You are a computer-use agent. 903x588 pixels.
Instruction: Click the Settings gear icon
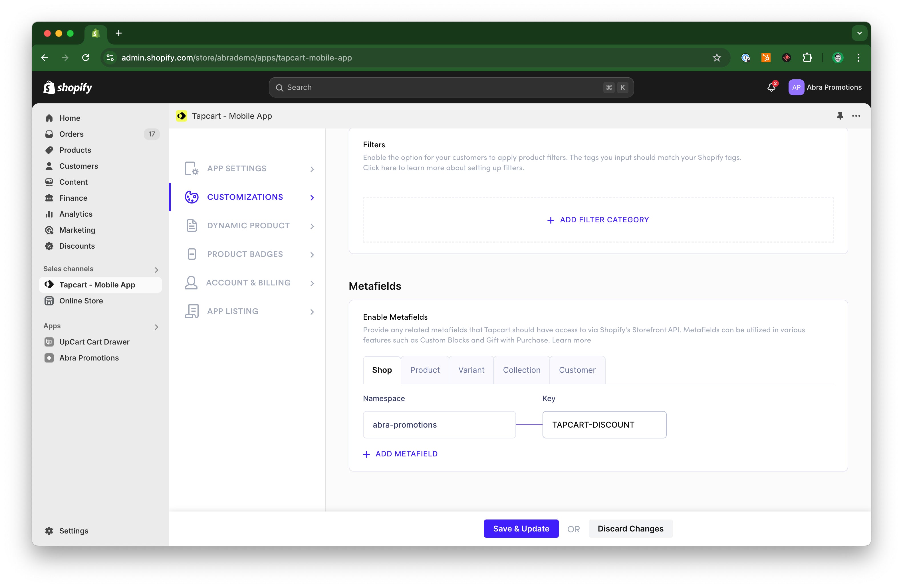49,531
